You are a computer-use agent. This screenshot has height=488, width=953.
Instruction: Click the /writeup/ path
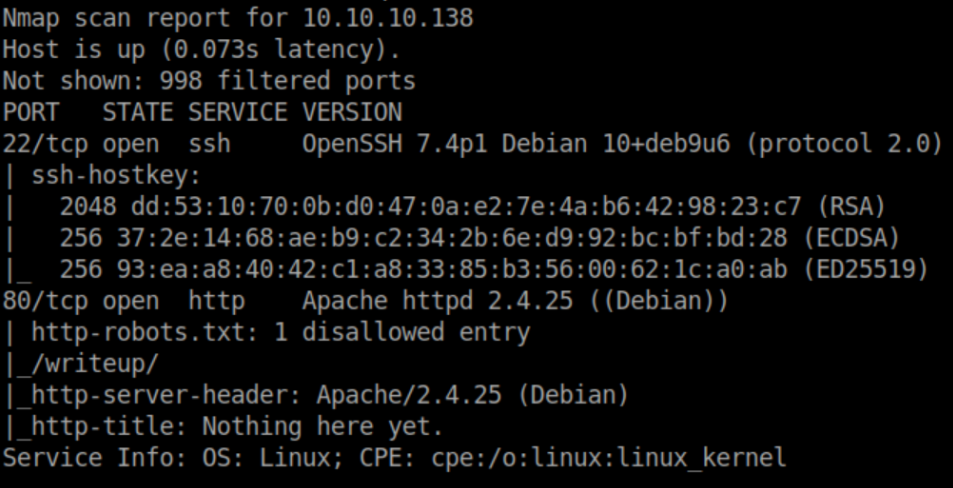click(94, 363)
